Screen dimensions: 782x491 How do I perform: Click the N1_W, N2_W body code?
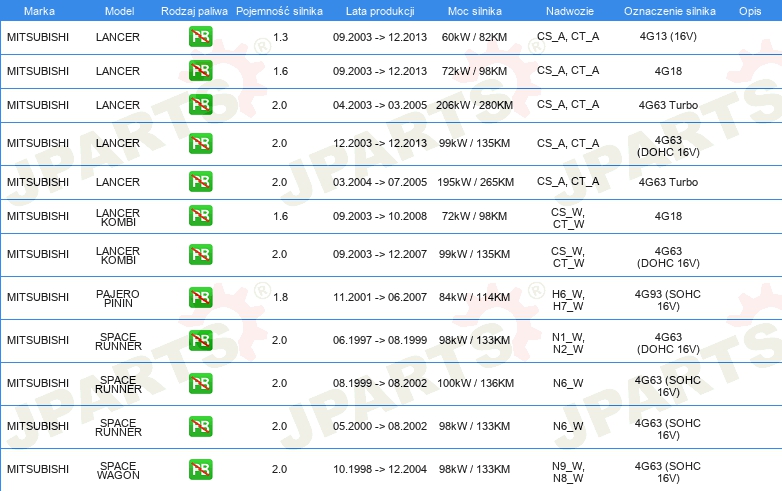click(568, 343)
